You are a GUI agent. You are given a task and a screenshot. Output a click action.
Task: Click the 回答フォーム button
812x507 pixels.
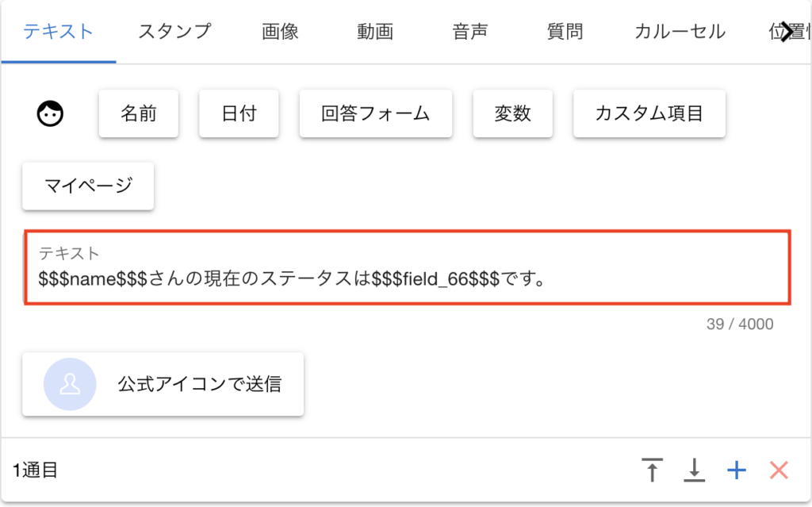(376, 113)
